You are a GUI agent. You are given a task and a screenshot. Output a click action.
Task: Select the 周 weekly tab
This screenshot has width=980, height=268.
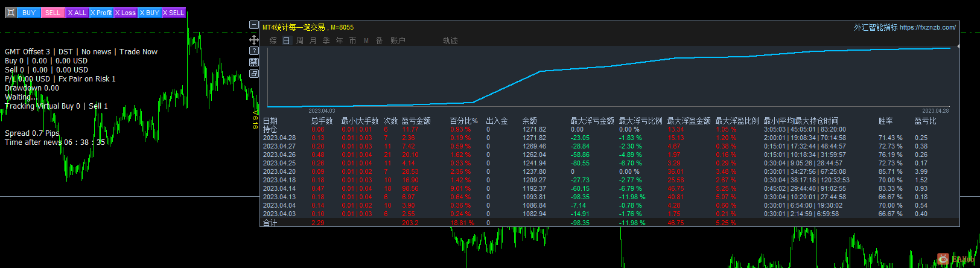point(300,40)
